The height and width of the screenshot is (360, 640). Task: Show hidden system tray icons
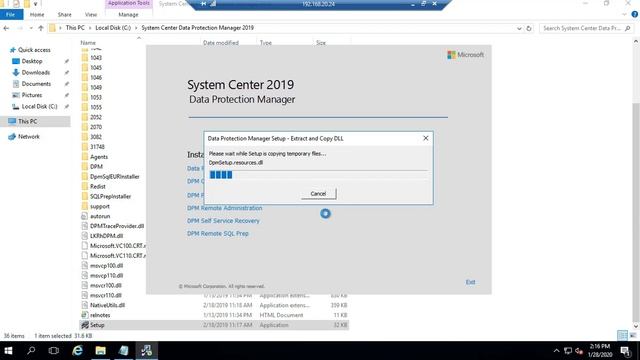pyautogui.click(x=556, y=351)
